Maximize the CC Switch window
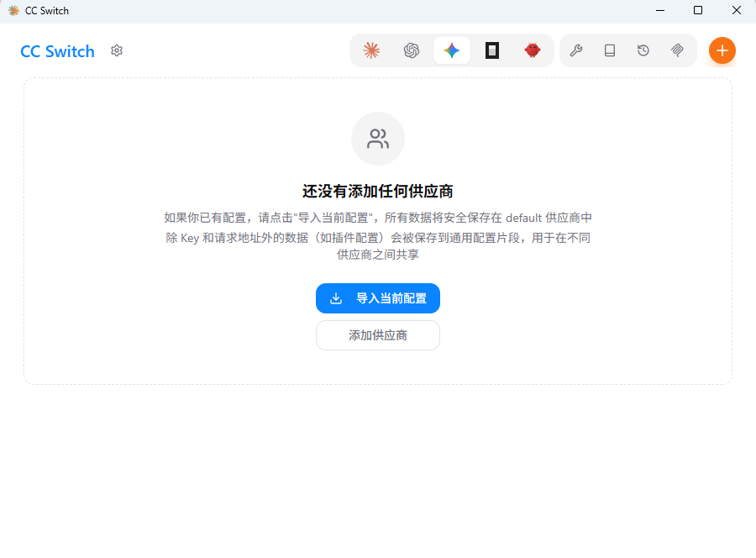Screen dimensions: 756x558 (x=698, y=11)
